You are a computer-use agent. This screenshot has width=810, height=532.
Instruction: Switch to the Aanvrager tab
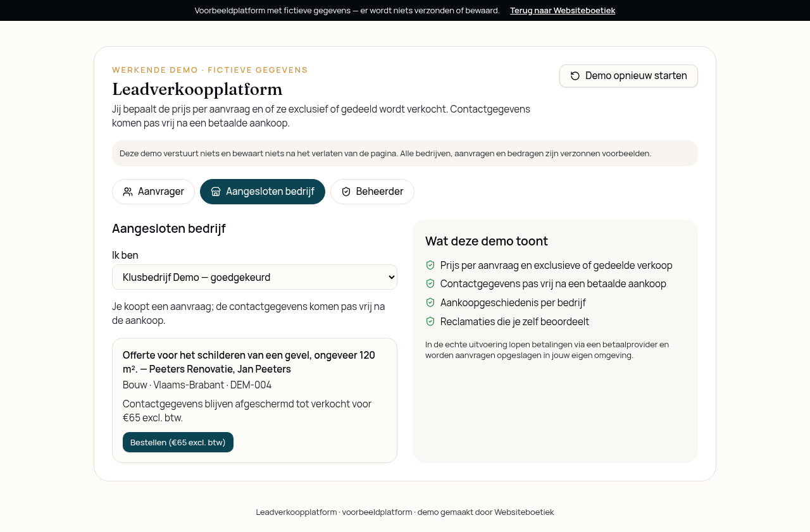tap(153, 192)
